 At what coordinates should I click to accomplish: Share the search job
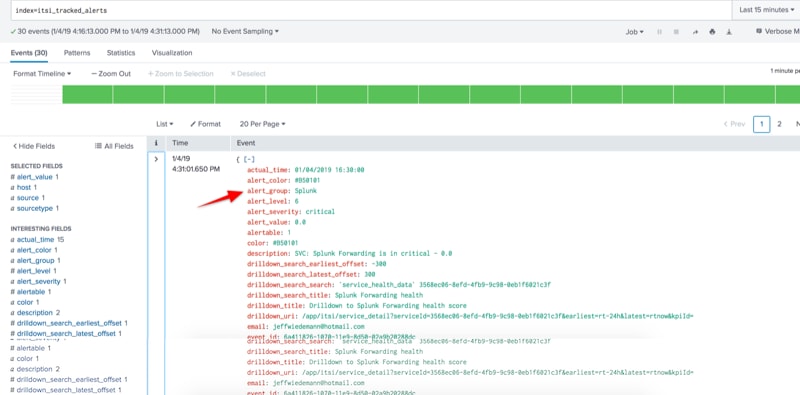point(695,32)
